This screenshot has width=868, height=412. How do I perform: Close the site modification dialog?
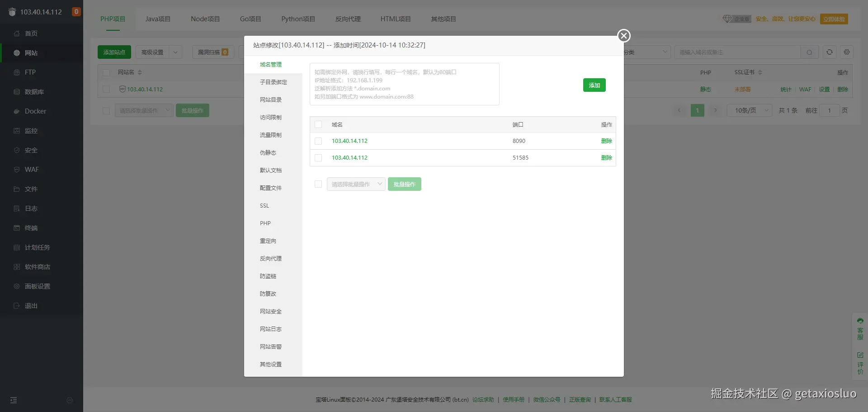624,36
